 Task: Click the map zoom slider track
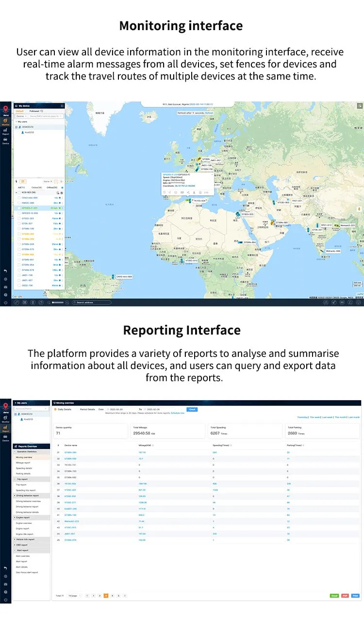click(58, 303)
